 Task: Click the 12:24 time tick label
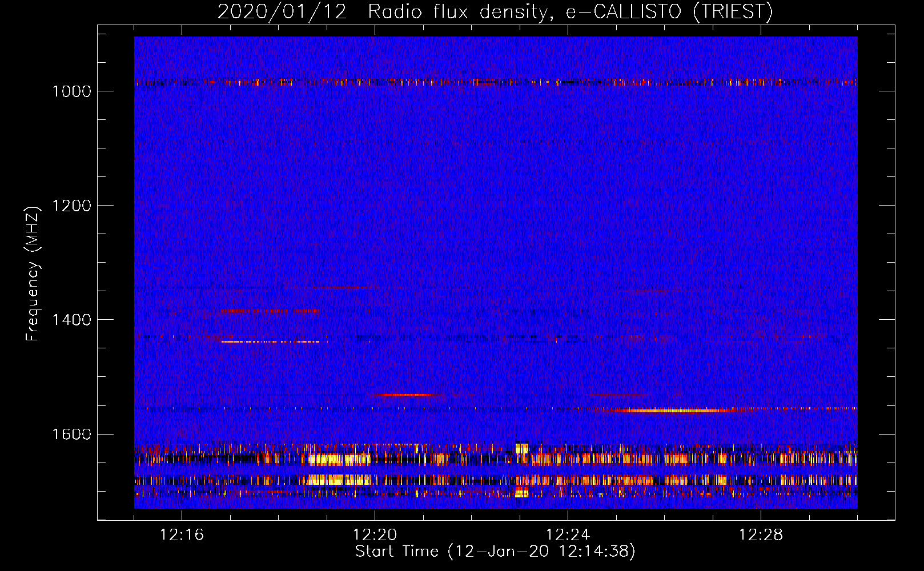pos(568,535)
